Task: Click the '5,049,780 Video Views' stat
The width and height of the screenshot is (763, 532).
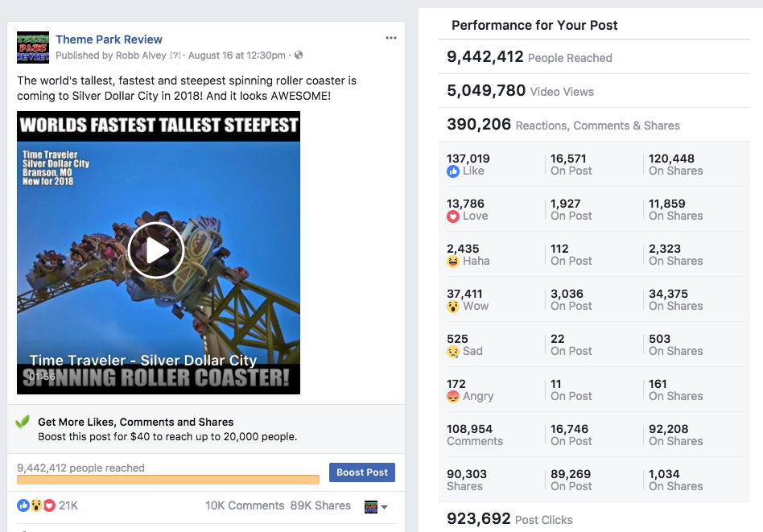Action: point(520,91)
